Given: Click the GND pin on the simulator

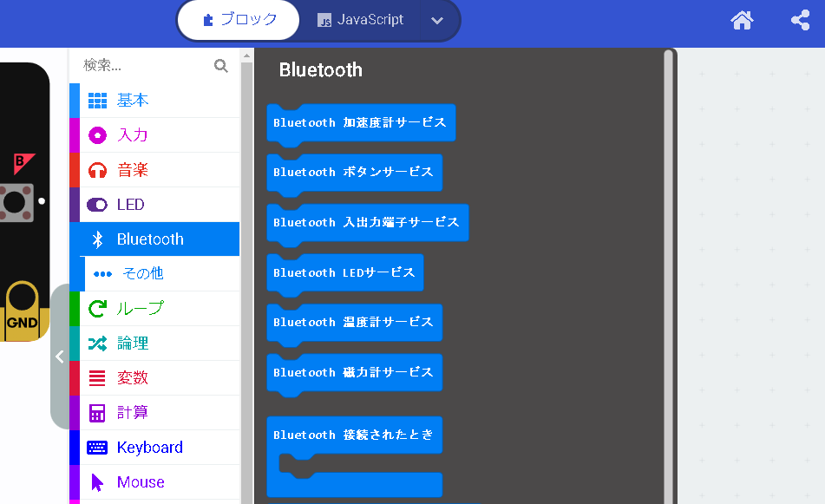Looking at the screenshot, I should pos(22,311).
